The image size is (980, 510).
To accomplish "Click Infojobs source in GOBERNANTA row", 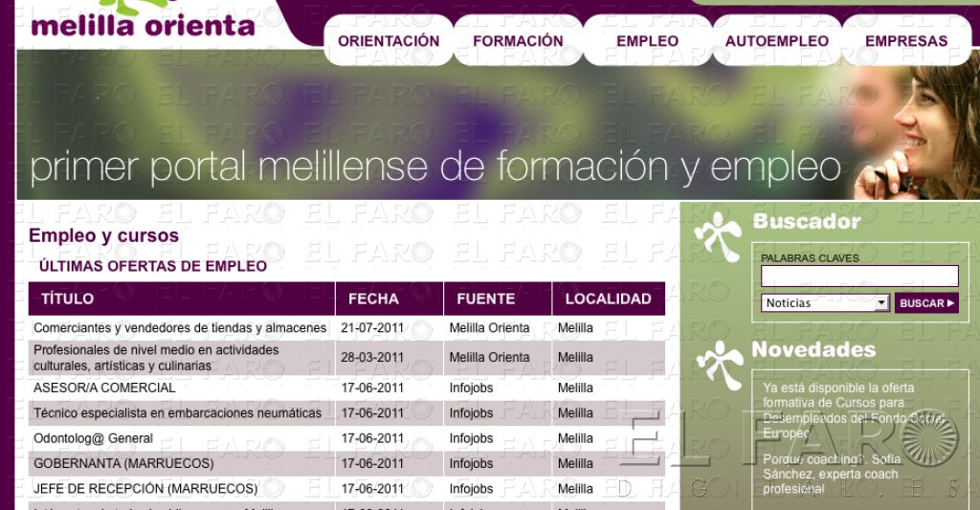I will 471,464.
